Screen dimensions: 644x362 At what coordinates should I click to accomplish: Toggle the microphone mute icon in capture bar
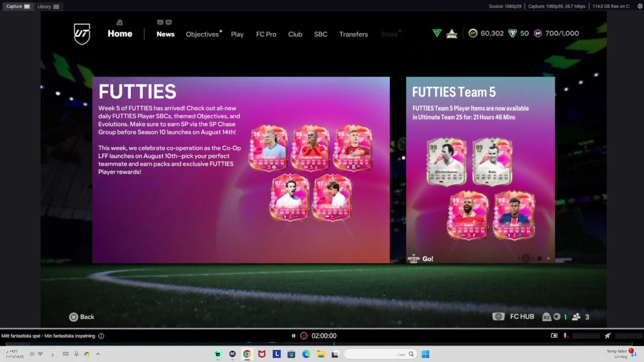(x=566, y=336)
